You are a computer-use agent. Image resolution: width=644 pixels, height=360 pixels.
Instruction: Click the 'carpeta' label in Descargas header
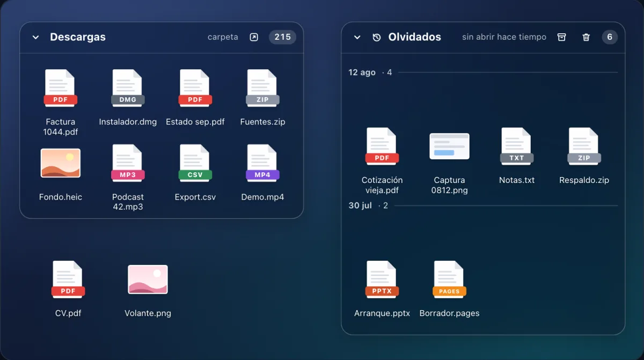[x=223, y=38]
